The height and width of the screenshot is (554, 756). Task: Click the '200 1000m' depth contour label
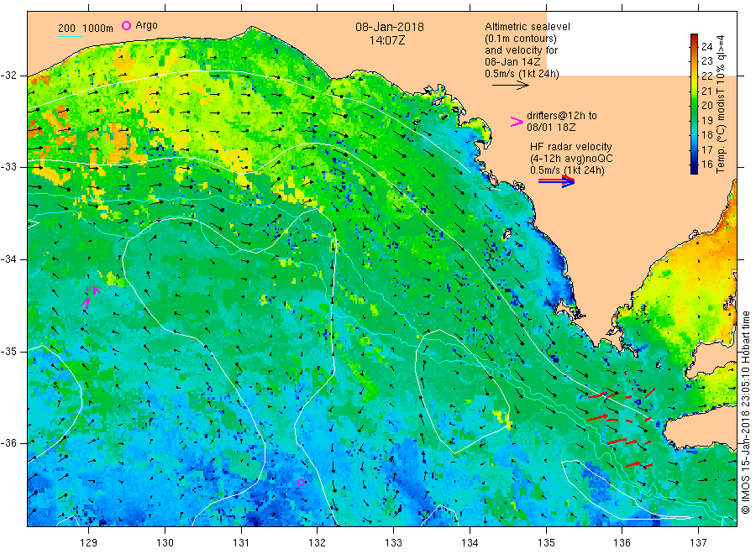pyautogui.click(x=86, y=29)
